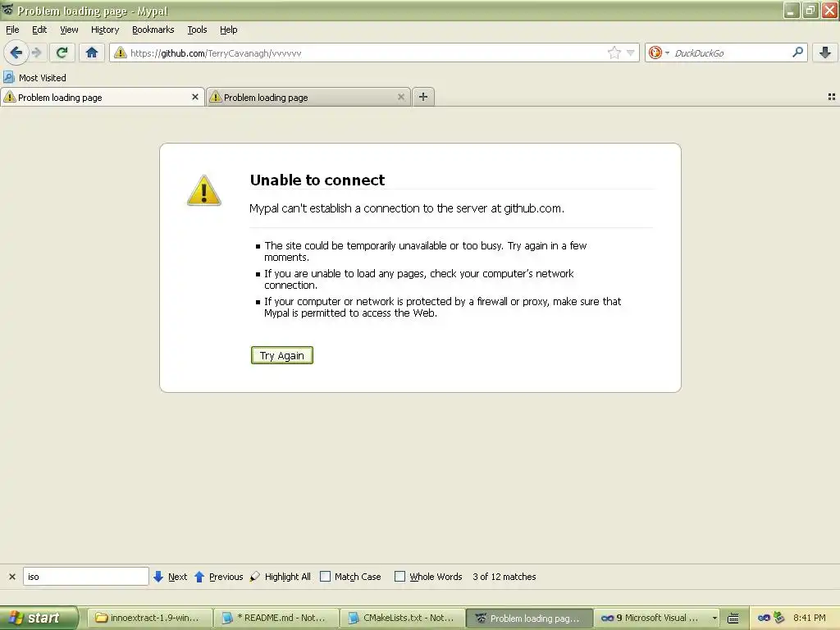Open the View menu

coord(69,30)
